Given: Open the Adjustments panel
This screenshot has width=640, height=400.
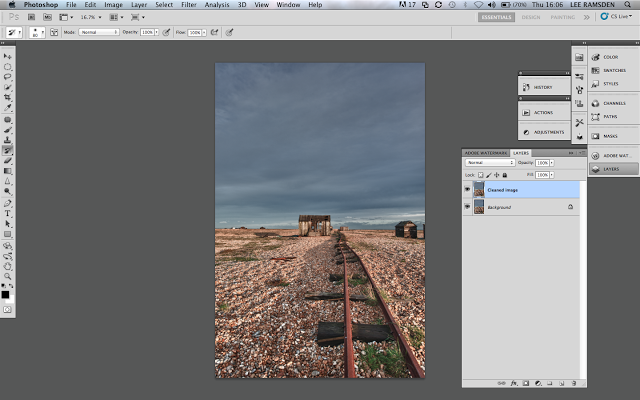Looking at the screenshot, I should point(544,132).
